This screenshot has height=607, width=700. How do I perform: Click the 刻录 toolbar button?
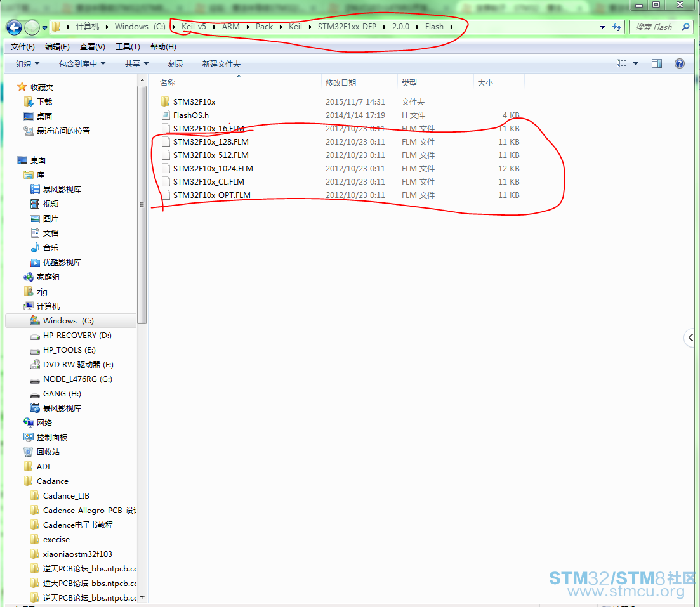pyautogui.click(x=175, y=64)
